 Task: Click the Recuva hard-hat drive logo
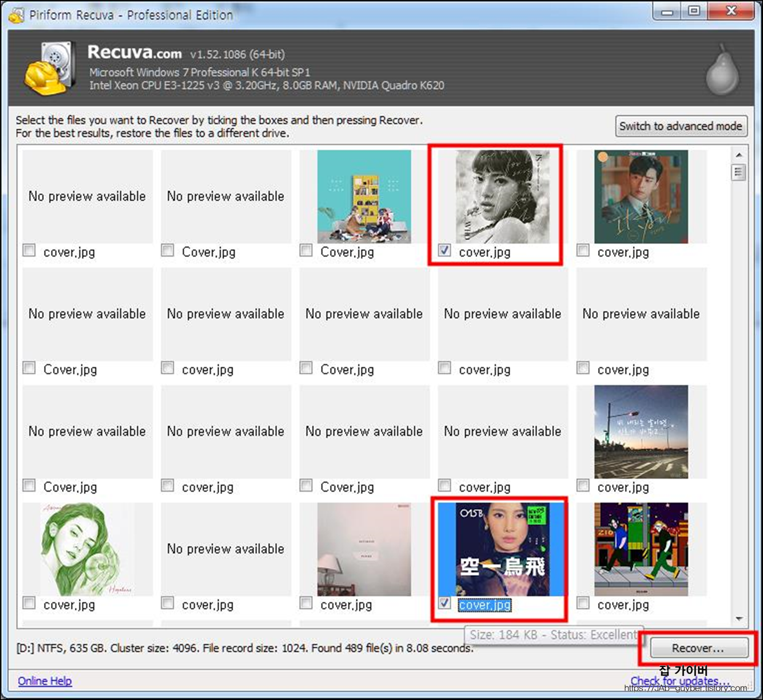point(50,68)
